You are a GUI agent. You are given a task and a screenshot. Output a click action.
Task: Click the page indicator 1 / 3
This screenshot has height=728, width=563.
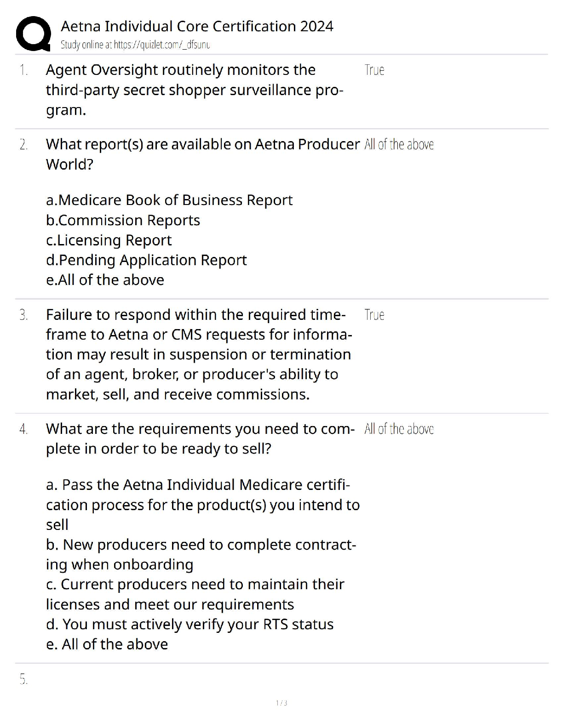click(281, 703)
